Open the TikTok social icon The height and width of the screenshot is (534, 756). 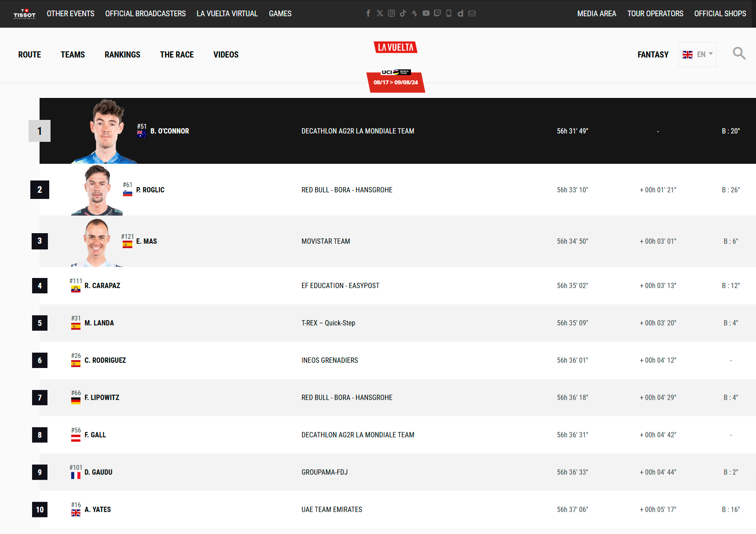pyautogui.click(x=403, y=13)
